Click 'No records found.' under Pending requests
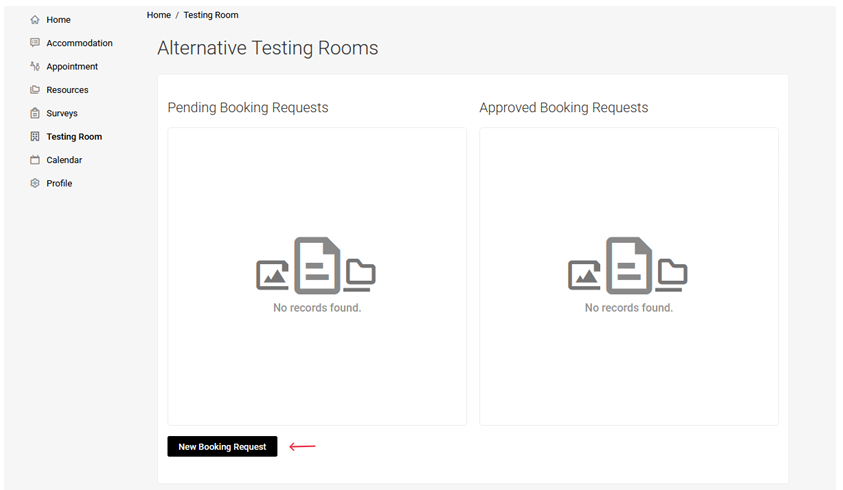The width and height of the screenshot is (843, 490). click(x=317, y=308)
